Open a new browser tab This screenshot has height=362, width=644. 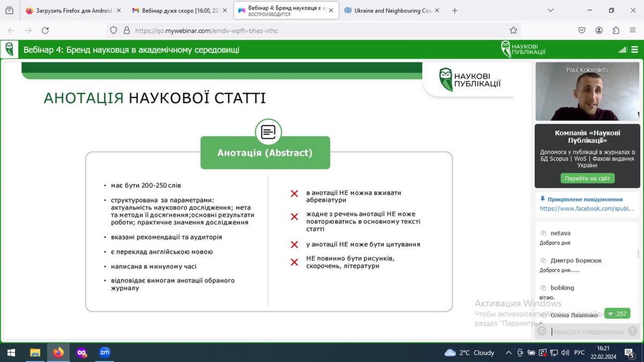[455, 10]
